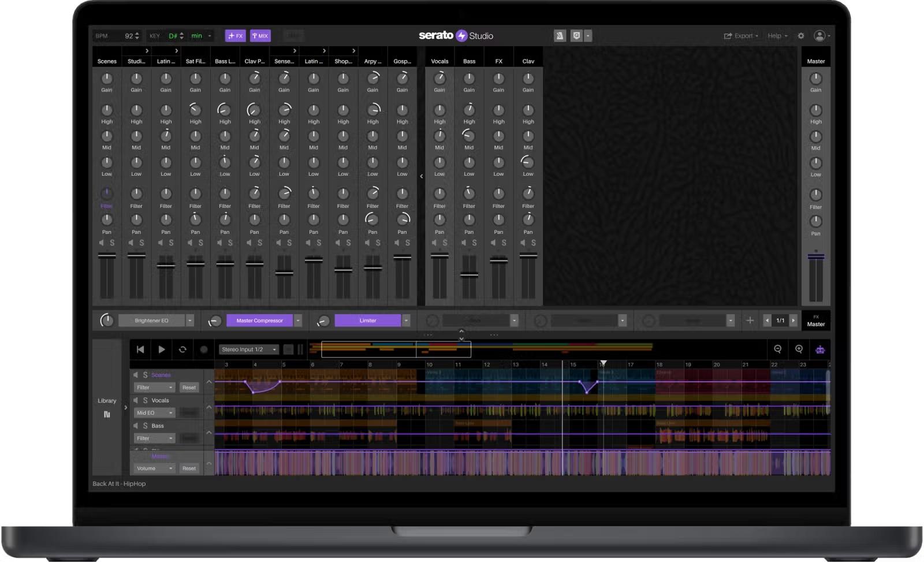This screenshot has width=924, height=562.
Task: Open the Stereo Input 1/2 dropdown
Action: [248, 349]
